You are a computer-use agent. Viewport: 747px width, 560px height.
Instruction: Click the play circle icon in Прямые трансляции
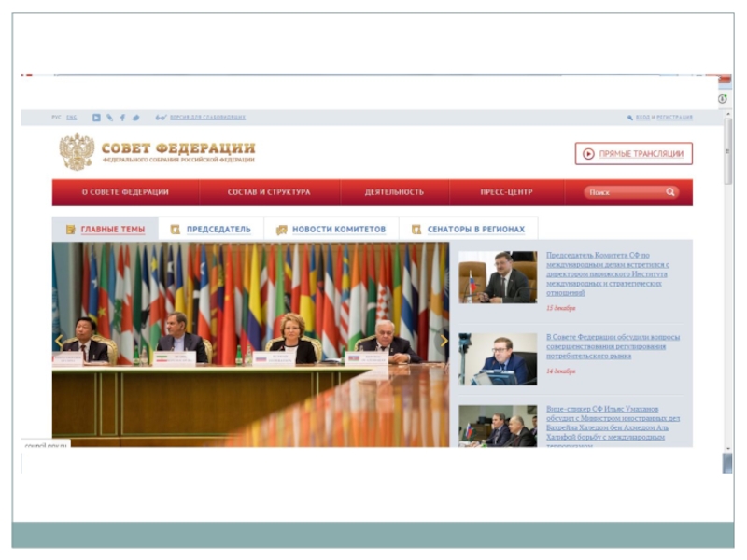(589, 154)
